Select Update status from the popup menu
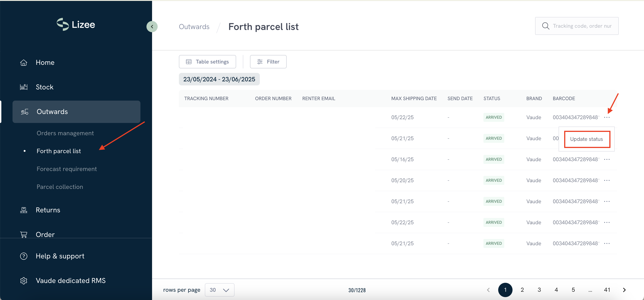Image resolution: width=644 pixels, height=300 pixels. coord(586,139)
